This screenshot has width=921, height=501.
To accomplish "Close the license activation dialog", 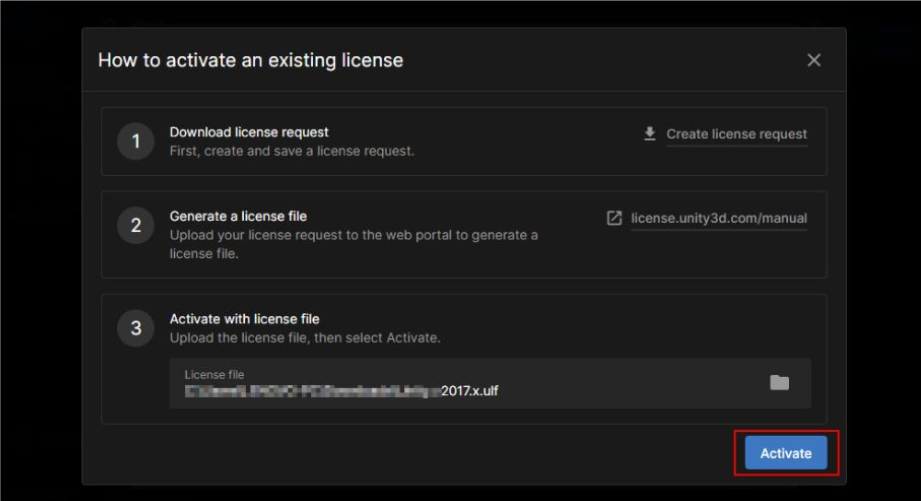I will point(814,60).
